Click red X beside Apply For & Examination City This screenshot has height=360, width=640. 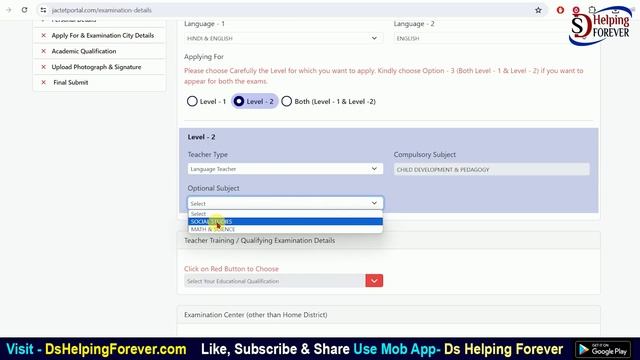[x=44, y=36]
